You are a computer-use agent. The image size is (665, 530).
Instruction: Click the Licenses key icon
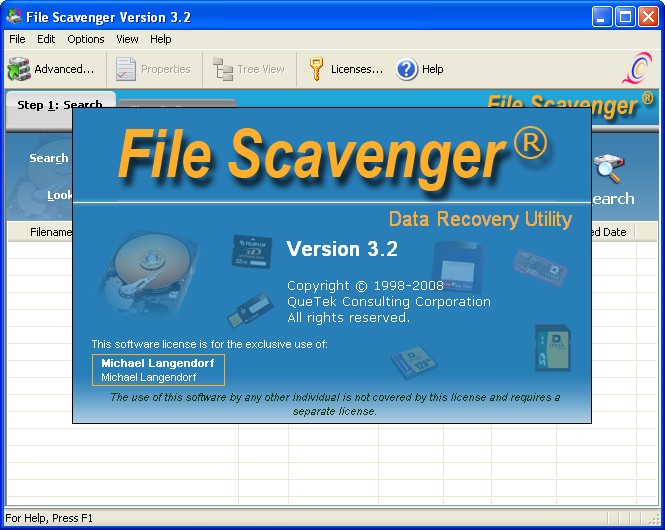coord(316,69)
